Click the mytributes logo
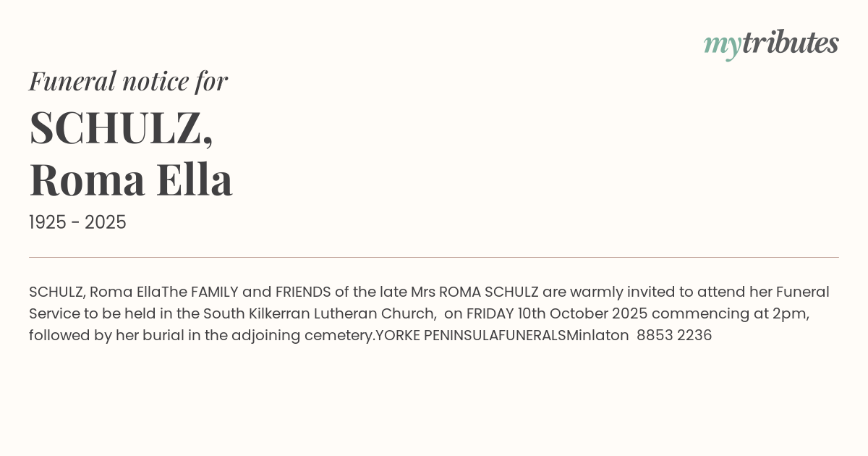The image size is (868, 456). click(x=771, y=43)
